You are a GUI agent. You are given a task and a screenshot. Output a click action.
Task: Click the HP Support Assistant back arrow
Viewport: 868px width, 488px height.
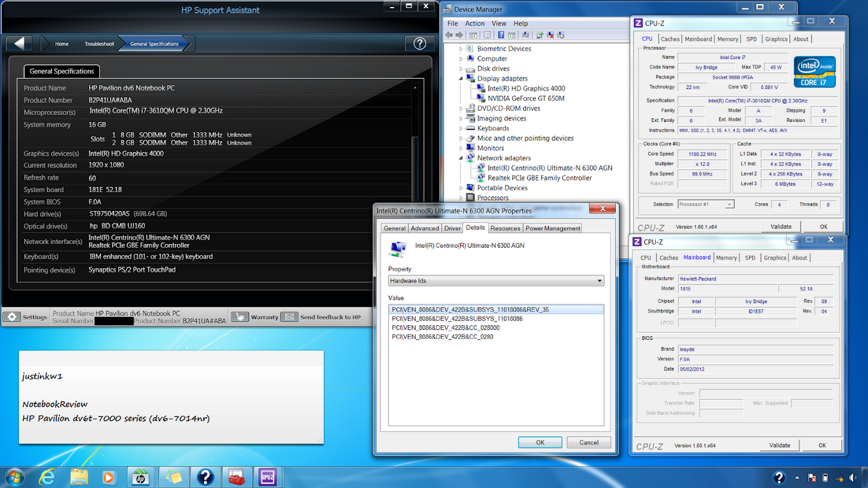coord(19,43)
